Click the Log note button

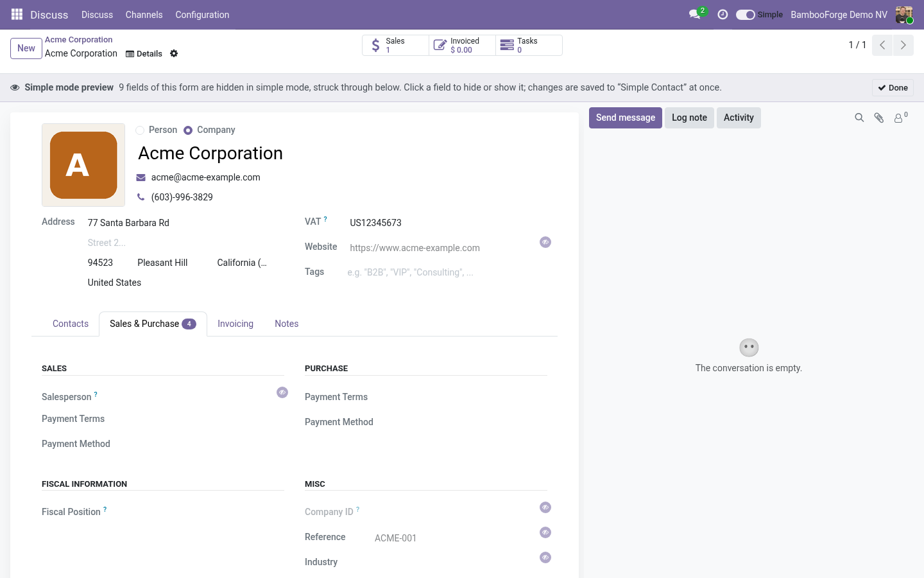(689, 118)
